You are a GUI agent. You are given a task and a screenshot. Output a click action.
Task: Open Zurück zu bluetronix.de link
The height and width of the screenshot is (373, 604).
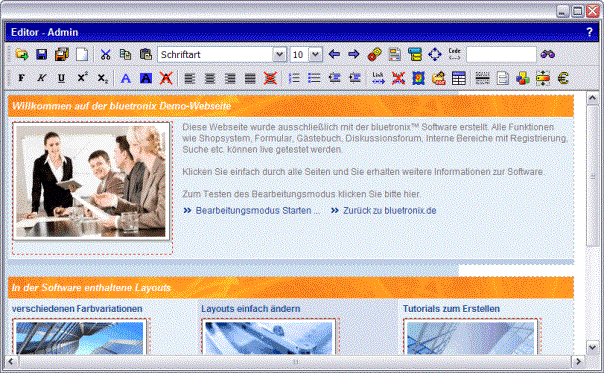389,210
